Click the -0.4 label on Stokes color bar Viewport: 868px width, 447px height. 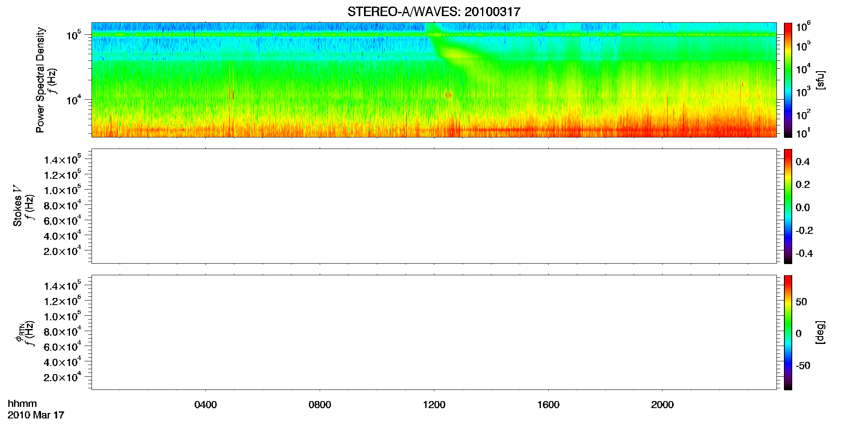tap(804, 254)
